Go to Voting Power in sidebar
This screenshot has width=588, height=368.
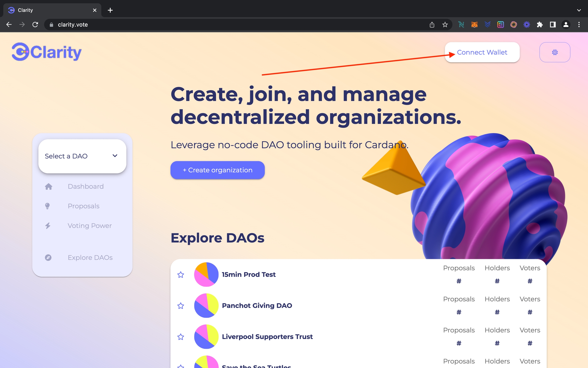click(x=90, y=226)
